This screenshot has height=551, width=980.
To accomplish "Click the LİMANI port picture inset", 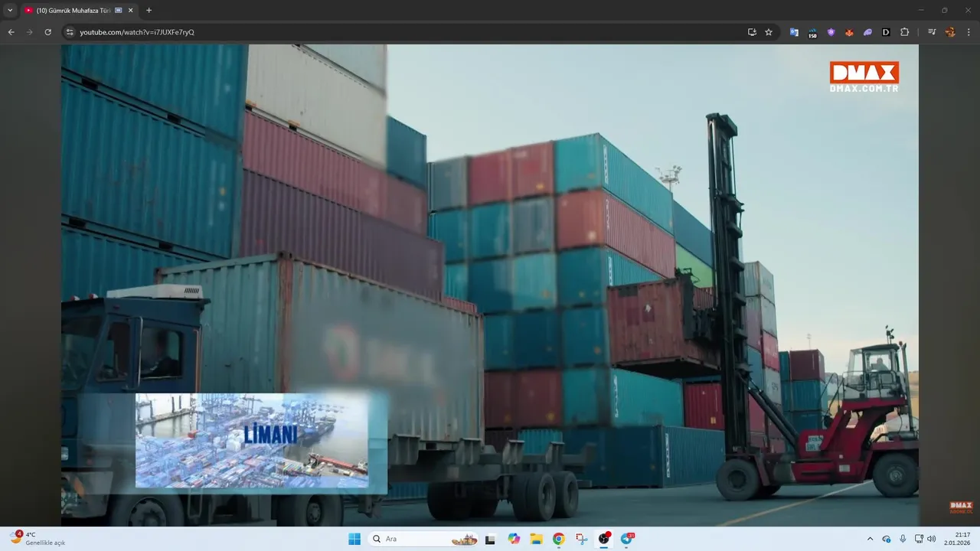I will [x=252, y=441].
